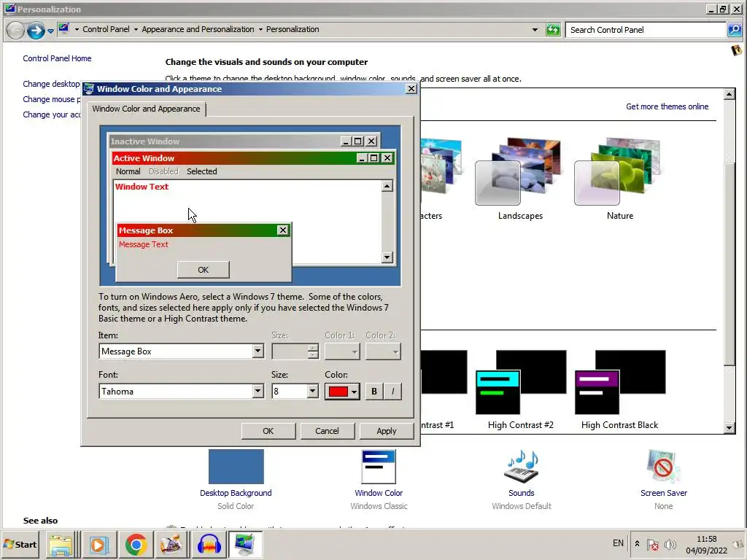747x560 pixels.
Task: Select the Landscapes theme
Action: [x=520, y=179]
